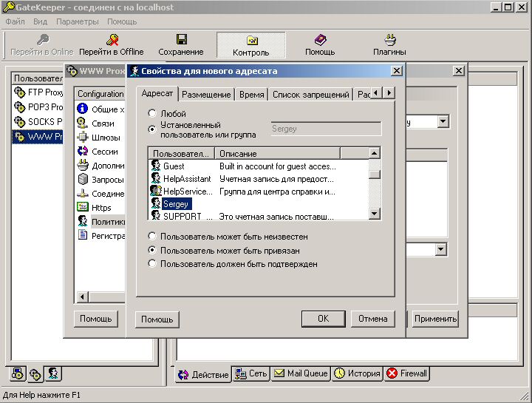Screen dimensions: 532x403
Task: Click the gears icon in bottom-left panel
Action: (x=35, y=374)
